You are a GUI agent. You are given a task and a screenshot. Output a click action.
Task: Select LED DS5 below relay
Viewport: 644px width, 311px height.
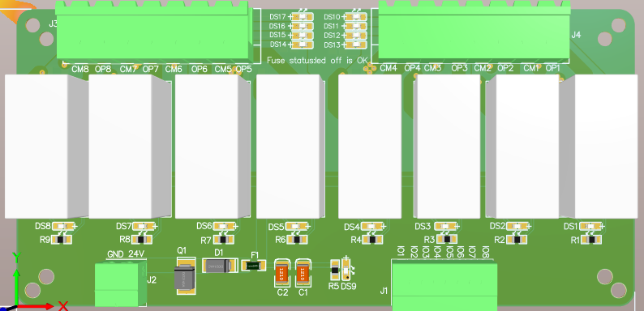pyautogui.click(x=296, y=227)
